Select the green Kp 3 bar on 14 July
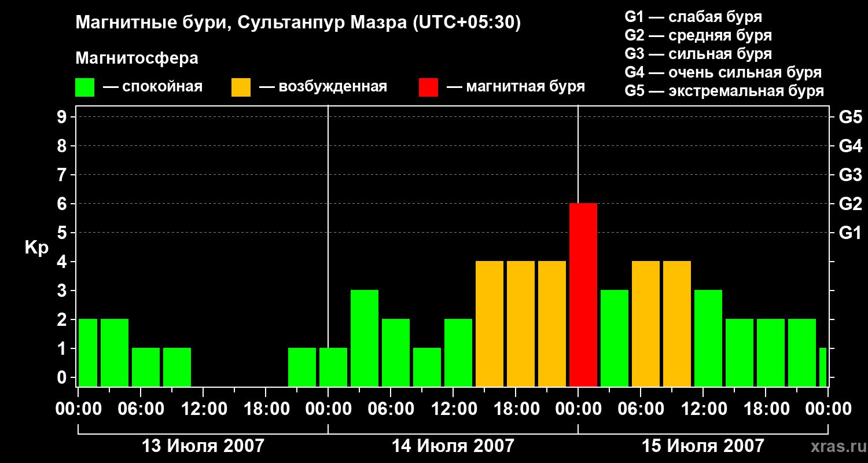Viewport: 868px width, 463px height. (x=365, y=339)
